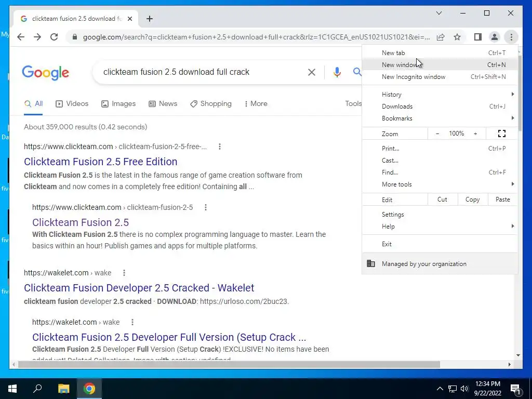Enter fullscreen from the Zoom row

pyautogui.click(x=502, y=134)
